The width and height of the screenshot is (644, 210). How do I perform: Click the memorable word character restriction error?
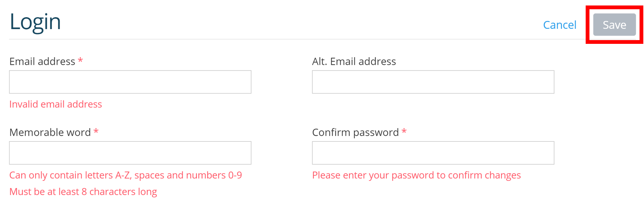[126, 175]
